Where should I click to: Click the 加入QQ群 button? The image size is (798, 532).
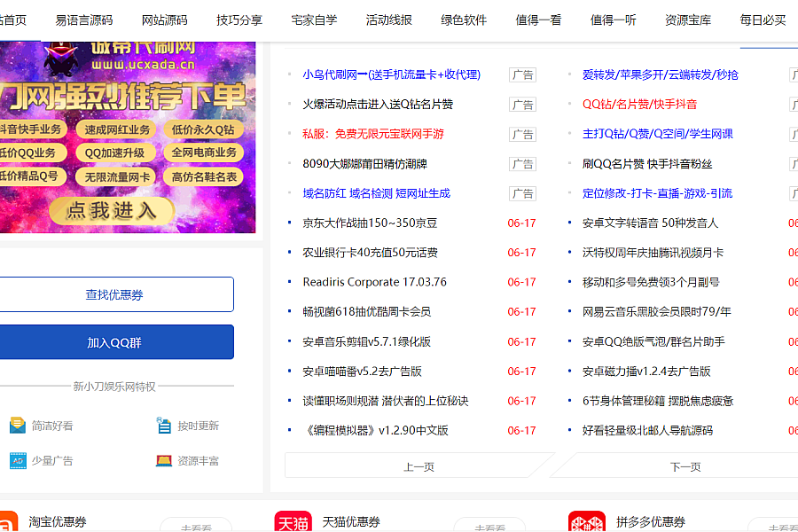pyautogui.click(x=116, y=342)
